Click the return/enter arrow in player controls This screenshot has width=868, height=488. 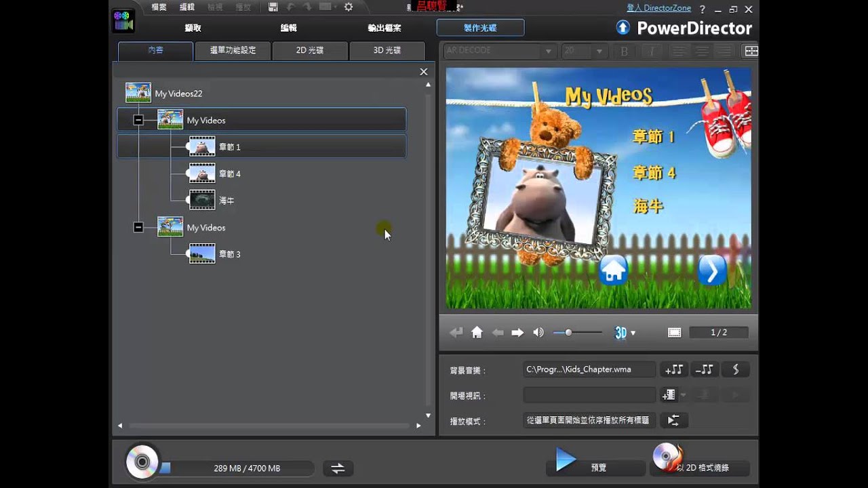click(456, 332)
